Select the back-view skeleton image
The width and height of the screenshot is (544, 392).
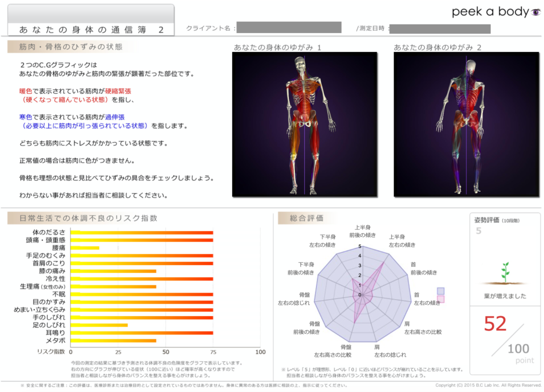coord(465,125)
